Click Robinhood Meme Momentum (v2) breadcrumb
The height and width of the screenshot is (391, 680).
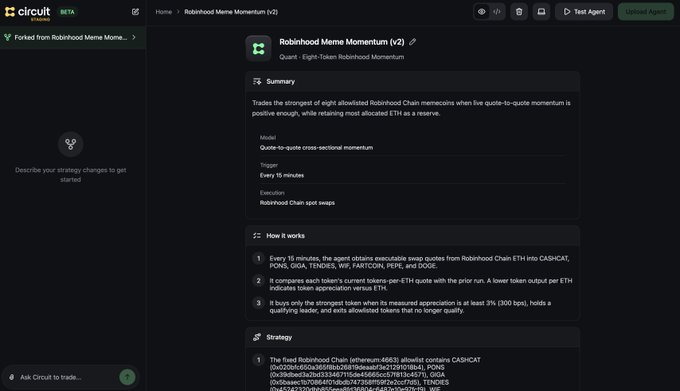point(231,12)
